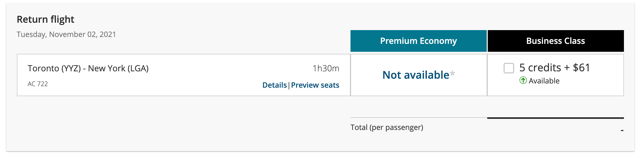Click the 1h30m flight duration
The image size is (644, 159).
(x=326, y=68)
